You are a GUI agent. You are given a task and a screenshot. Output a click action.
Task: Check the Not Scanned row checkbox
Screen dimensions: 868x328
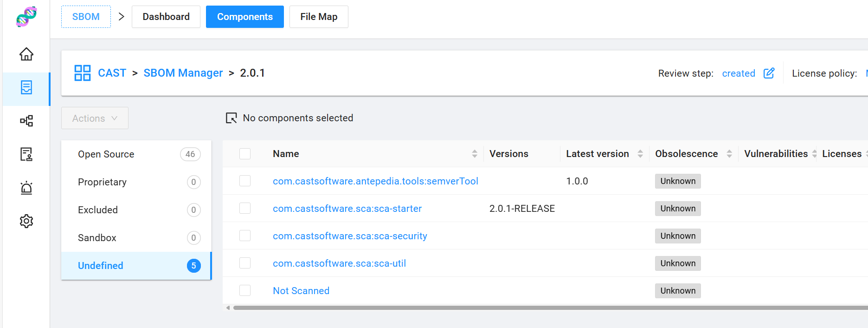245,290
